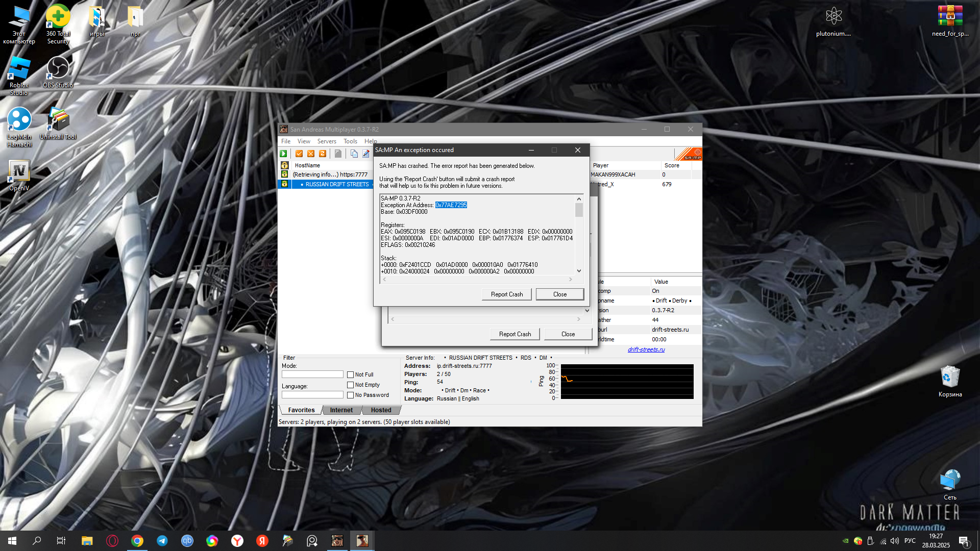The image size is (980, 551).
Task: Click the SA:MP logo in the toolbar
Action: point(689,154)
